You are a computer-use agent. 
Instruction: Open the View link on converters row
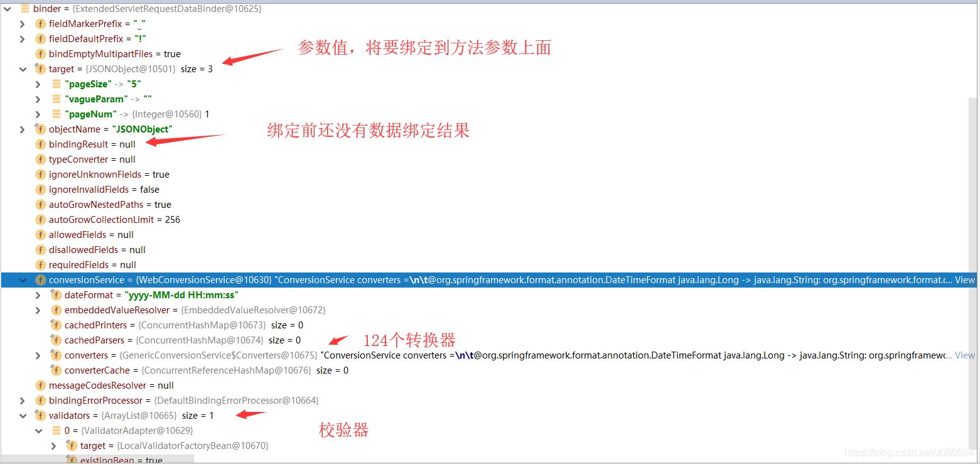pos(965,355)
